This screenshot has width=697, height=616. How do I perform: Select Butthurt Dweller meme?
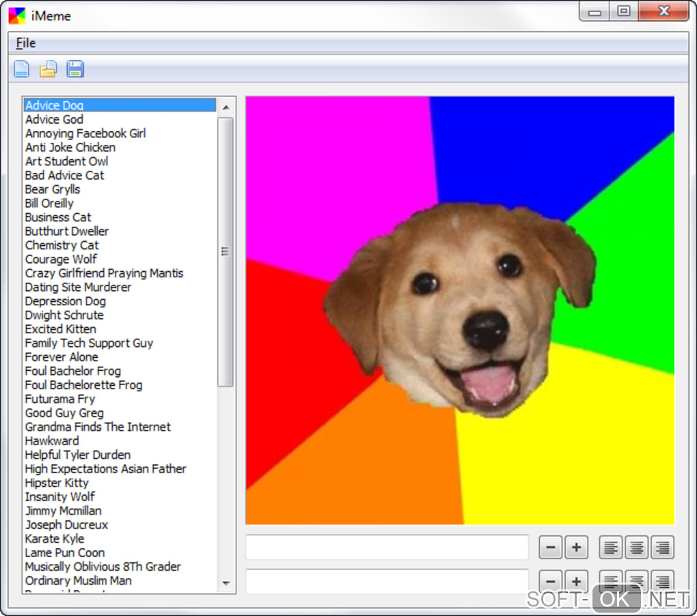tap(120, 232)
